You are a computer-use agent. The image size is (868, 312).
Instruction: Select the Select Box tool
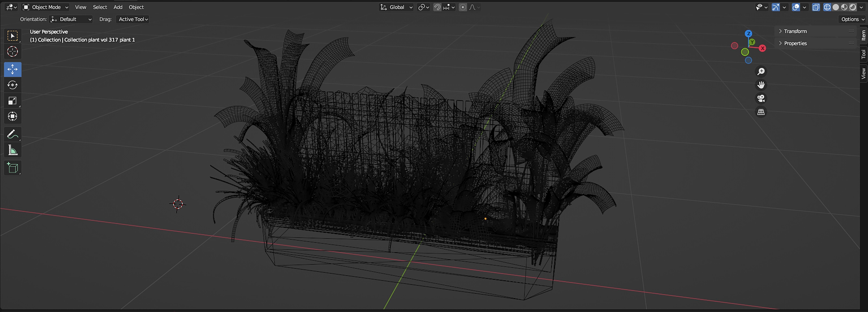tap(13, 36)
